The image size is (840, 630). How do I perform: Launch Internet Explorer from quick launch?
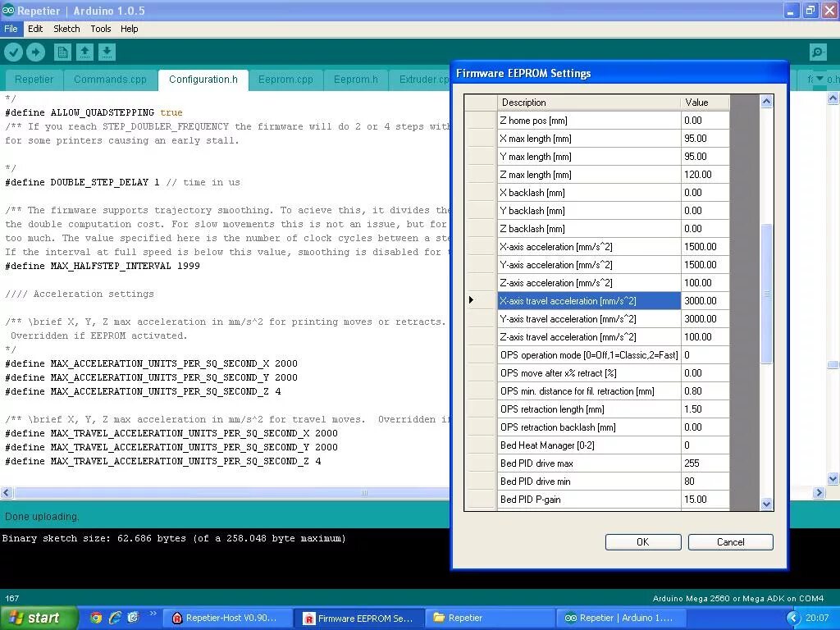(115, 618)
